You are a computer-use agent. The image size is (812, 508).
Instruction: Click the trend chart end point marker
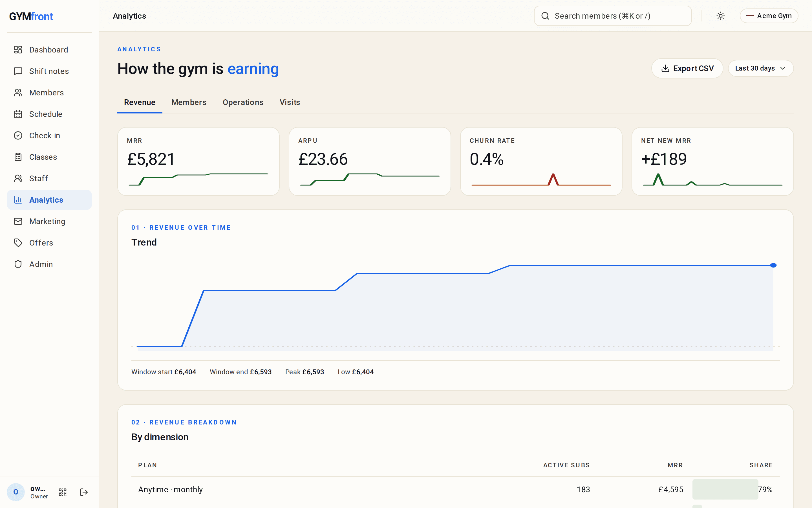(x=773, y=265)
